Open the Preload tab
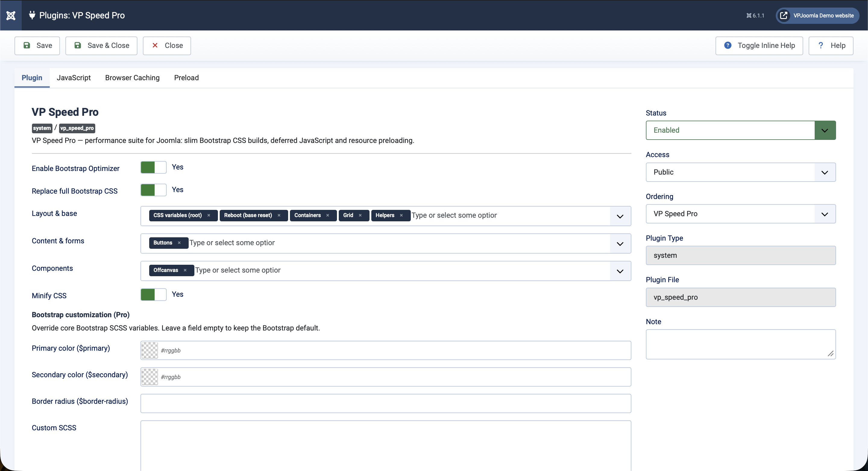868x471 pixels. [x=186, y=78]
